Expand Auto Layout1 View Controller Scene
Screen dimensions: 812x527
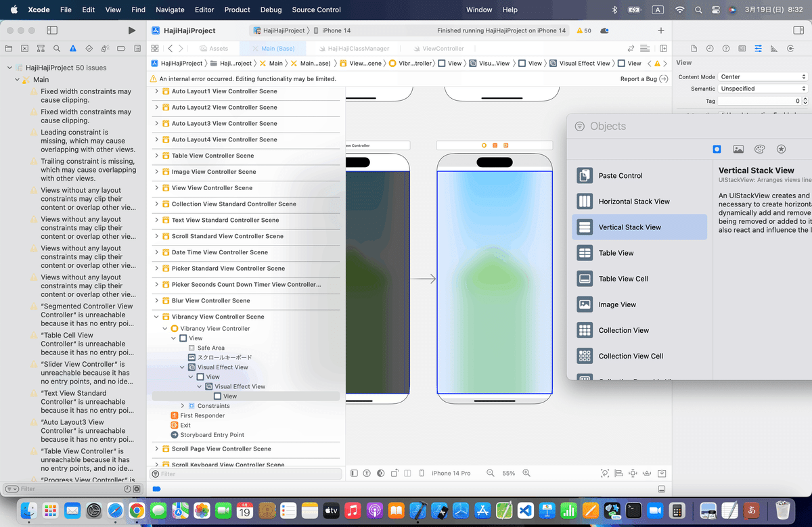[x=157, y=91]
